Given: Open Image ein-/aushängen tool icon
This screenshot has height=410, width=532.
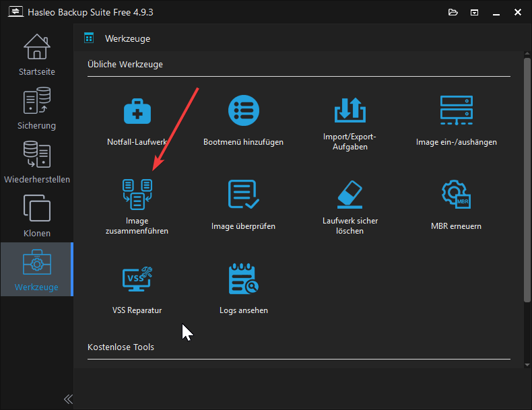Looking at the screenshot, I should tap(457, 110).
